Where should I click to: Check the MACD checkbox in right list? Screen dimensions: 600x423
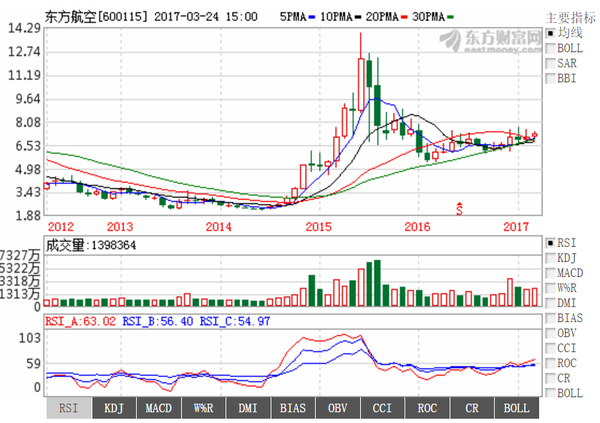[x=550, y=273]
